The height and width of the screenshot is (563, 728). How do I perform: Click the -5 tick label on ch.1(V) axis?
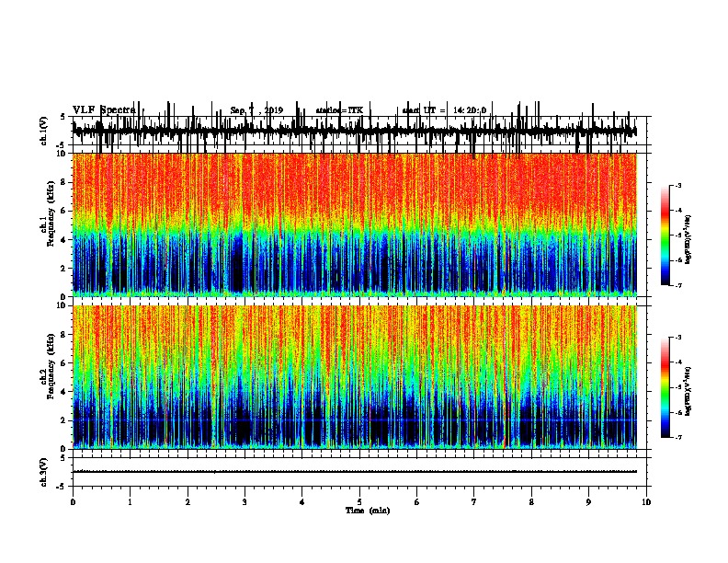62,145
